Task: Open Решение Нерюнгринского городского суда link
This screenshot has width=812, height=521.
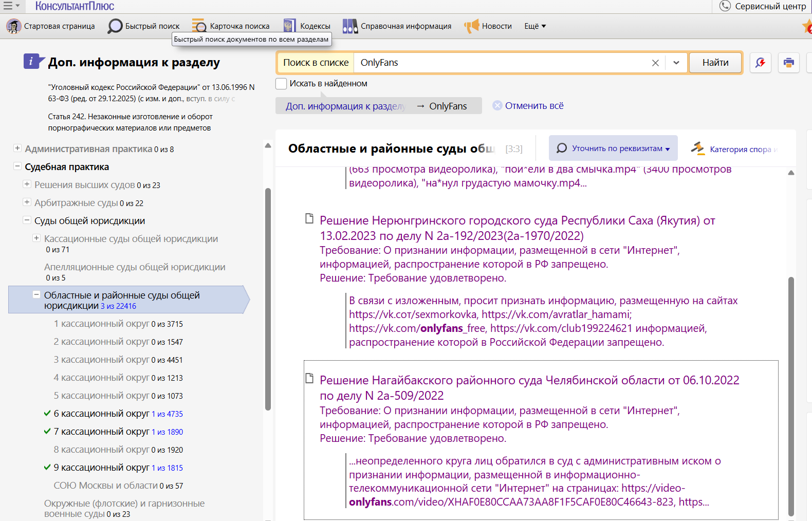Action: pyautogui.click(x=518, y=228)
